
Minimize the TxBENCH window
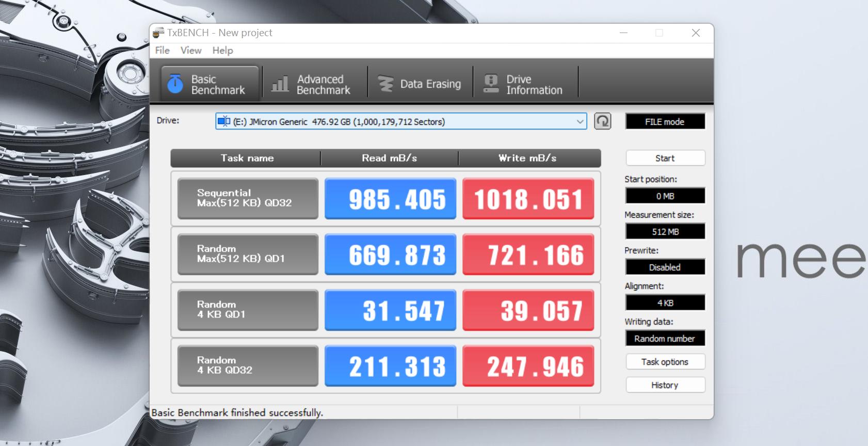coord(623,33)
